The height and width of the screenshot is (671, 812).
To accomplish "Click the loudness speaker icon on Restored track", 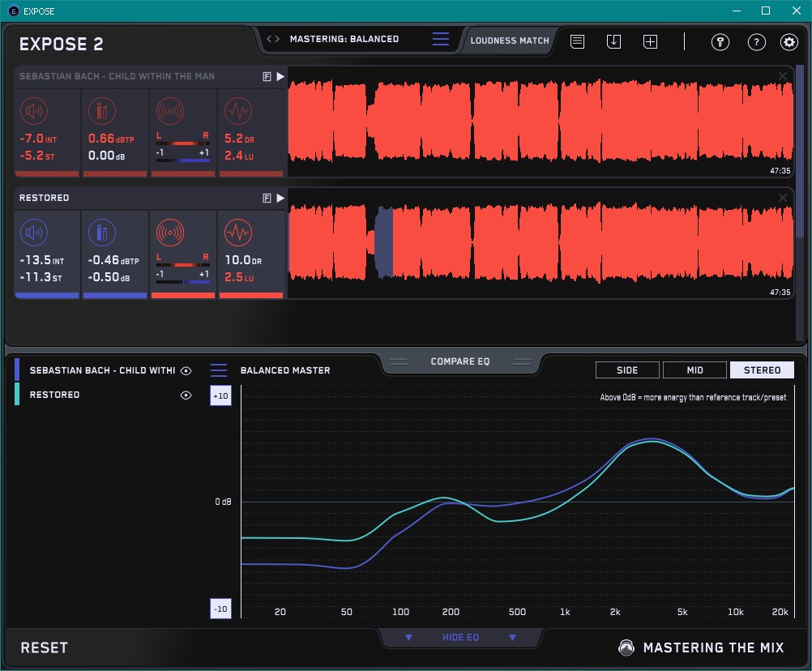I will coord(33,233).
